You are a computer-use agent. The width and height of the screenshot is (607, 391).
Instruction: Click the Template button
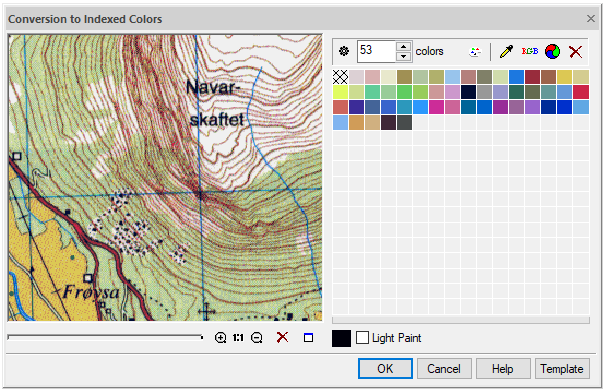[x=562, y=369]
